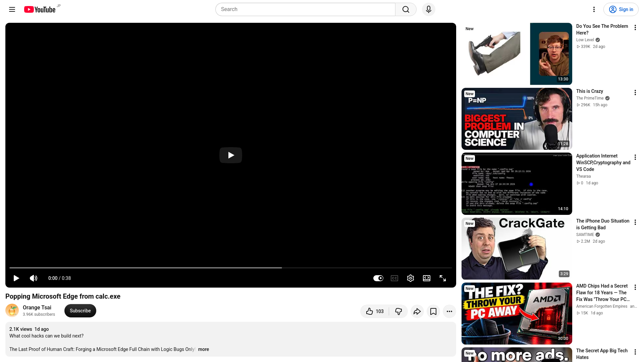The image size is (644, 362).
Task: Toggle closed captions
Action: (394, 278)
